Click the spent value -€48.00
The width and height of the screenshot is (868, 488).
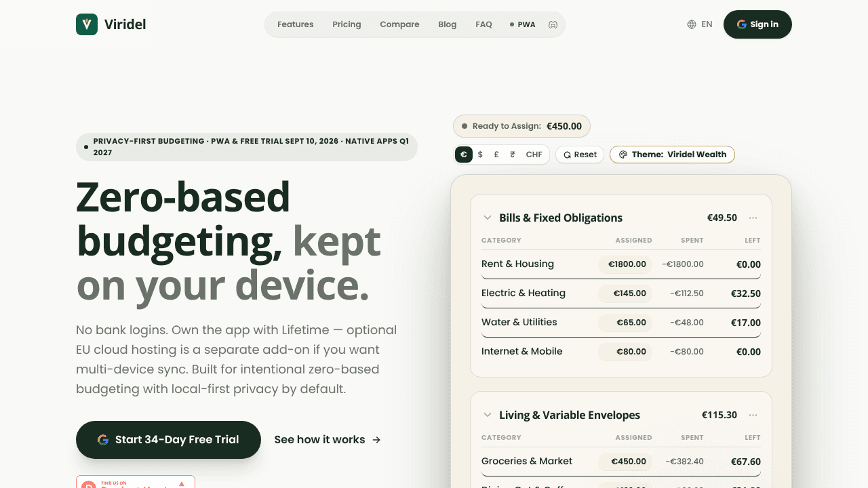pyautogui.click(x=687, y=323)
